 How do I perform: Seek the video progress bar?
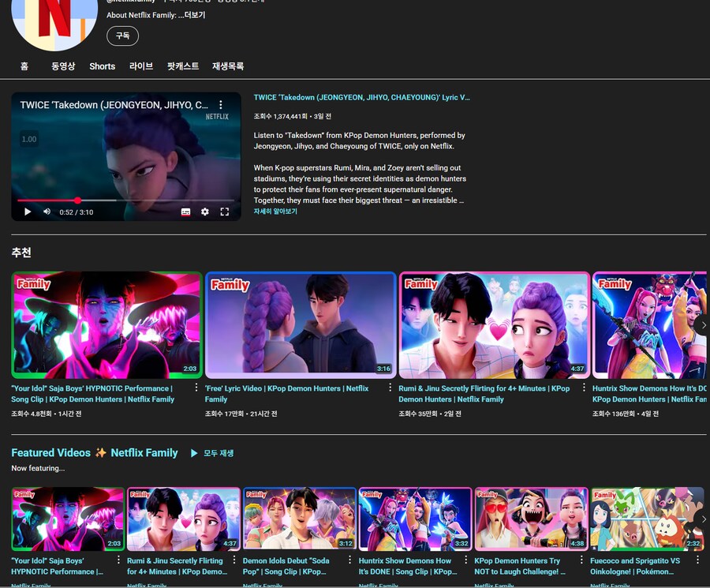[126, 200]
